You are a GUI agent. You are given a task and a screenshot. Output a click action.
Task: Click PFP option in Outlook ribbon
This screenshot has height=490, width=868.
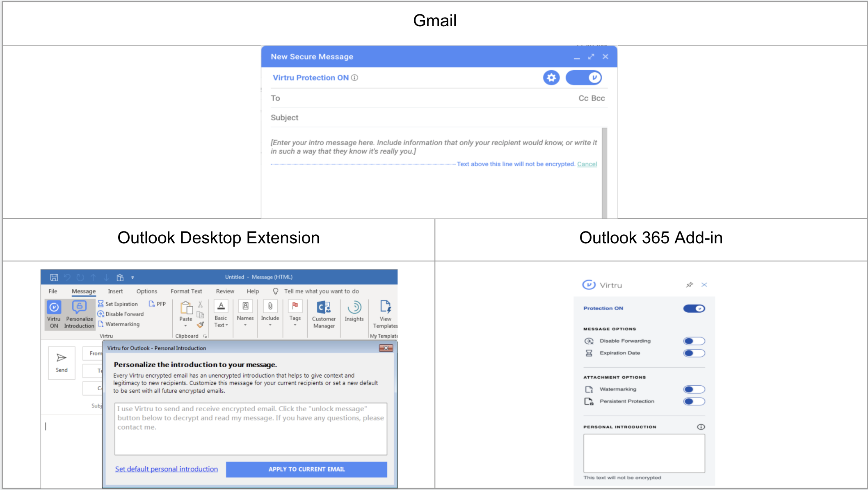(157, 304)
